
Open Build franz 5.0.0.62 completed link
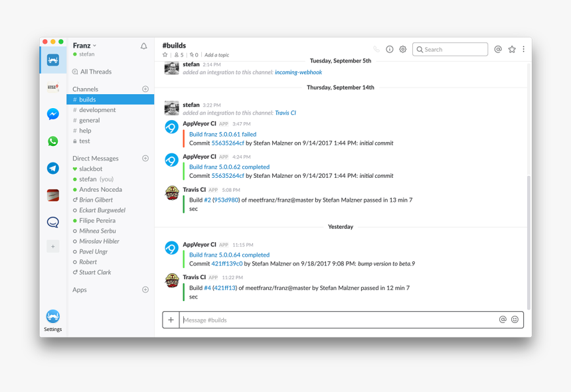pyautogui.click(x=230, y=167)
